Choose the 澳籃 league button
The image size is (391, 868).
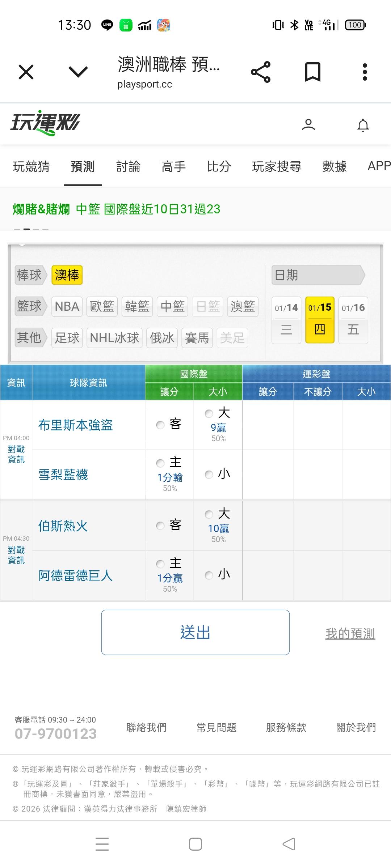243,307
